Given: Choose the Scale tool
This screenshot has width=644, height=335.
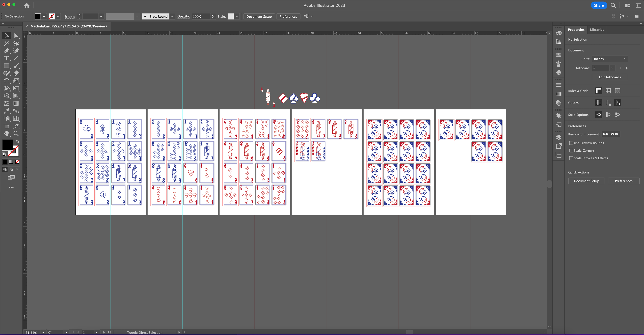Looking at the screenshot, I should pos(16,81).
